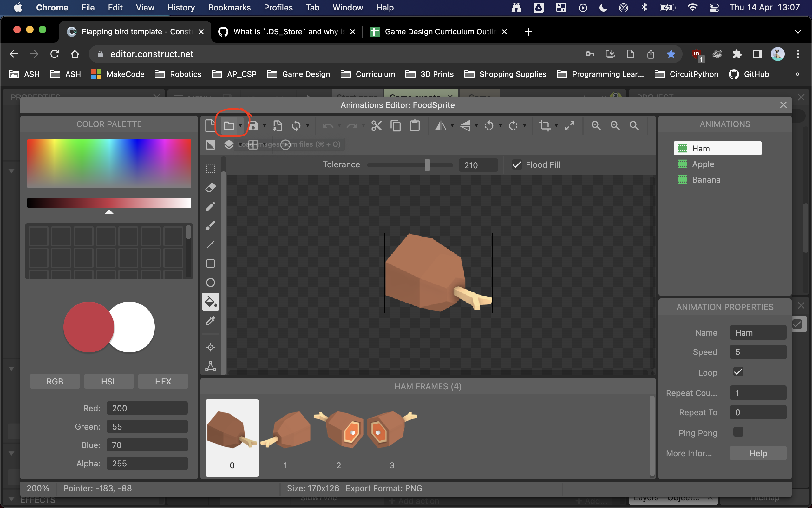Click the Copy icon in toolbar
This screenshot has height=508, width=812.
[x=396, y=126]
